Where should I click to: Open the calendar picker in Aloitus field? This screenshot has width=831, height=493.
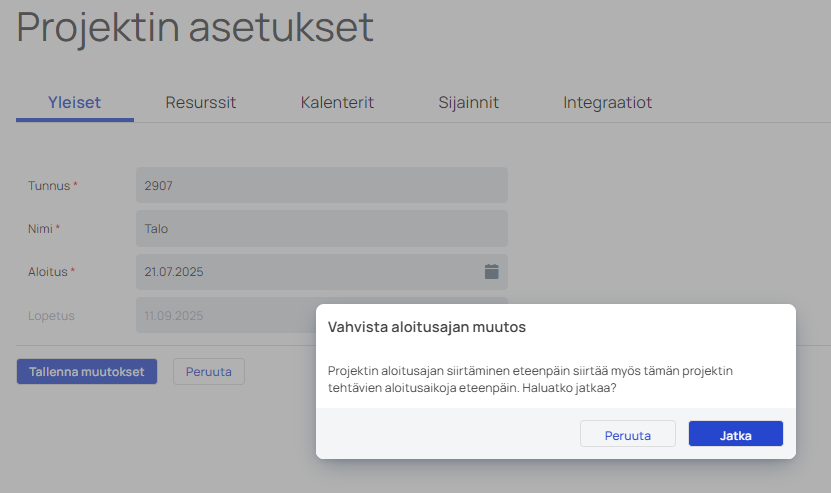point(491,271)
